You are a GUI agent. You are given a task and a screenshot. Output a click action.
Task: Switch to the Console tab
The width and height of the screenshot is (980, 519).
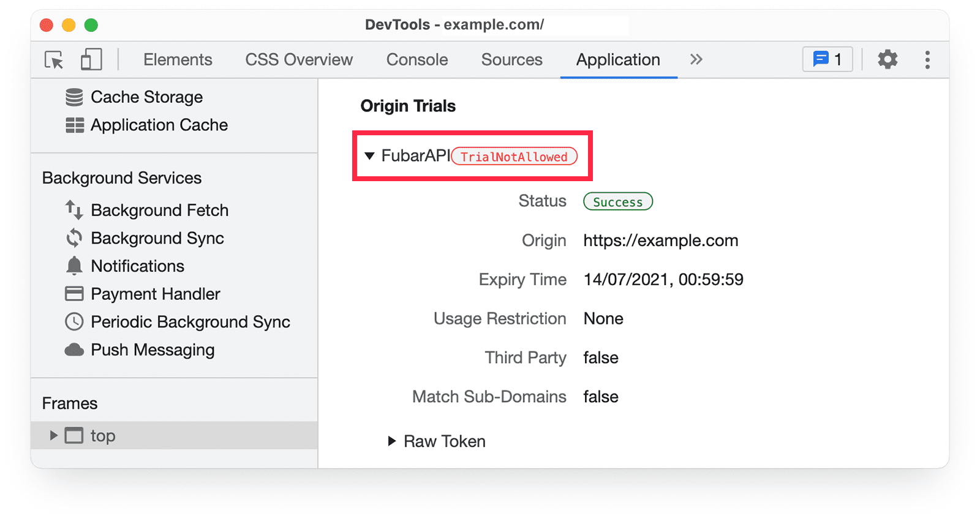(417, 60)
